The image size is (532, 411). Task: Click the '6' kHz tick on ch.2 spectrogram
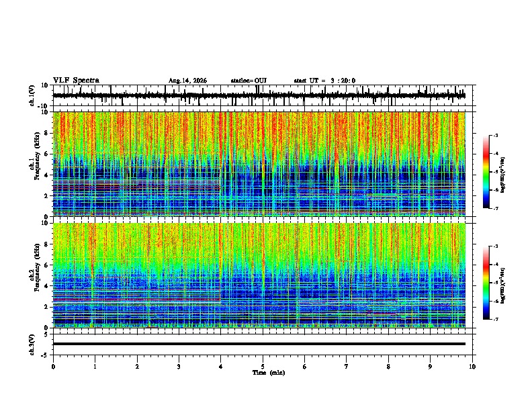click(46, 265)
